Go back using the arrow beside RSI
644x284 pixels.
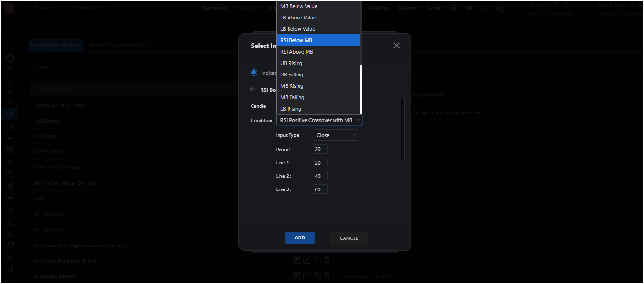pos(252,89)
